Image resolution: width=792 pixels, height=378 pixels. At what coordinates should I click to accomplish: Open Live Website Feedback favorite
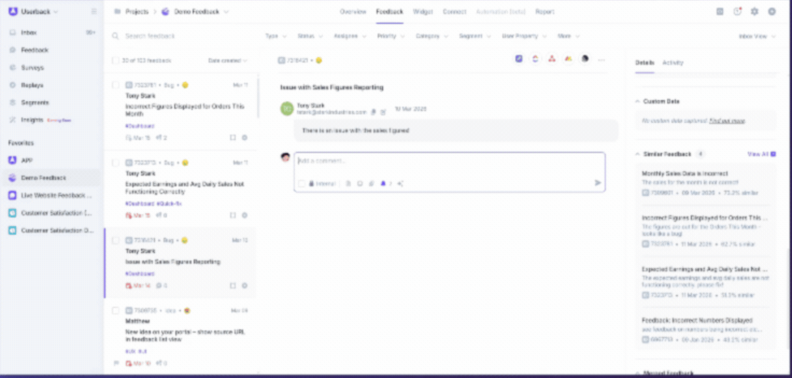tap(57, 196)
